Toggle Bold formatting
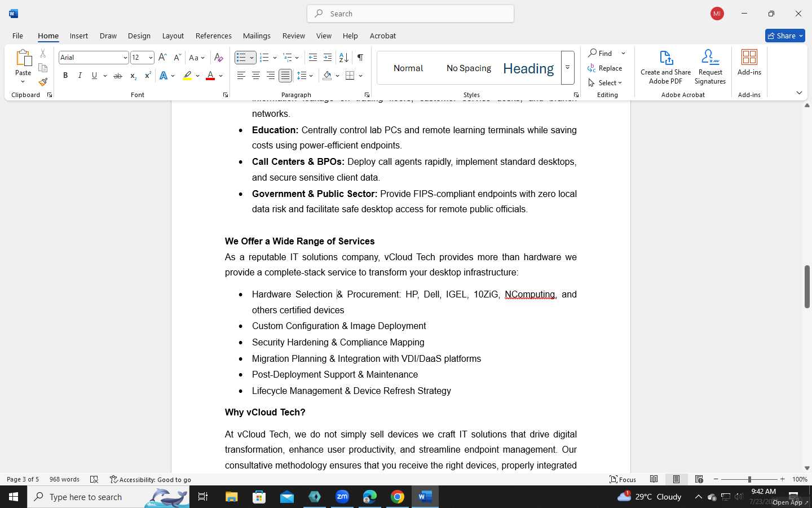Screen dimensions: 812x508 65,76
